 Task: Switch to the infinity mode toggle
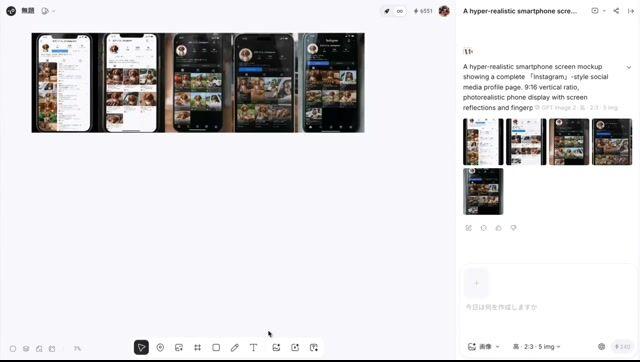click(x=400, y=11)
